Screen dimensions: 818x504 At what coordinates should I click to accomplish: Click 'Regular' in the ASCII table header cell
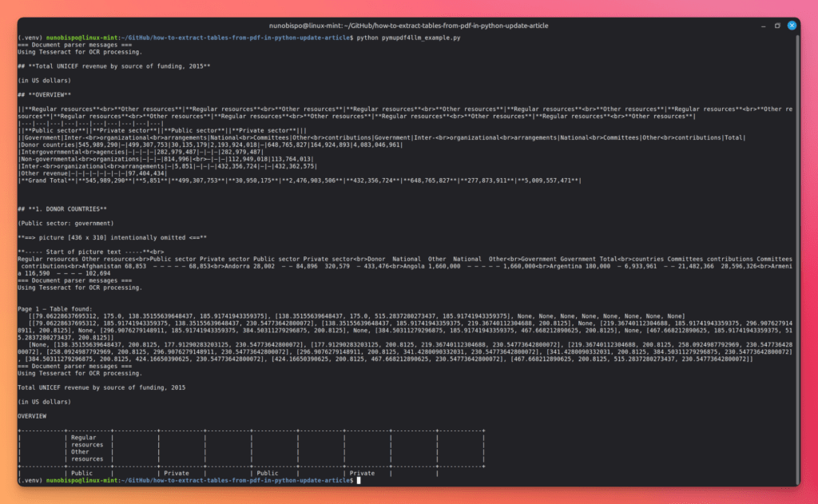(x=83, y=438)
